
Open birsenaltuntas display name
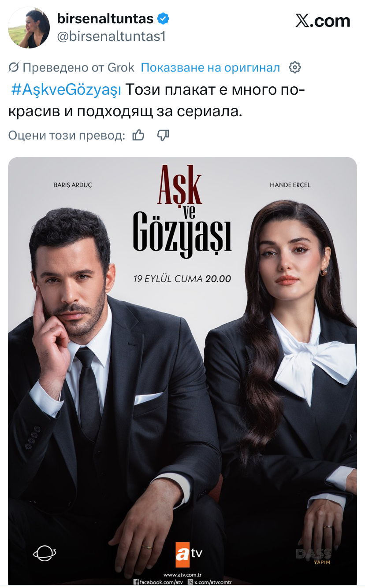click(x=105, y=18)
